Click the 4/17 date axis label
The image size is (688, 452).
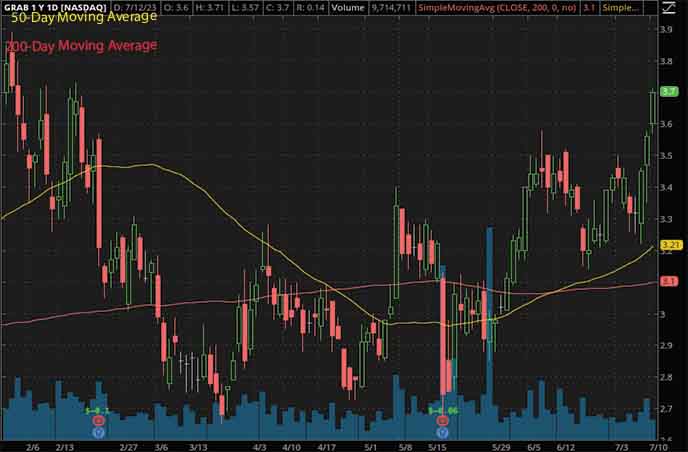(x=326, y=447)
